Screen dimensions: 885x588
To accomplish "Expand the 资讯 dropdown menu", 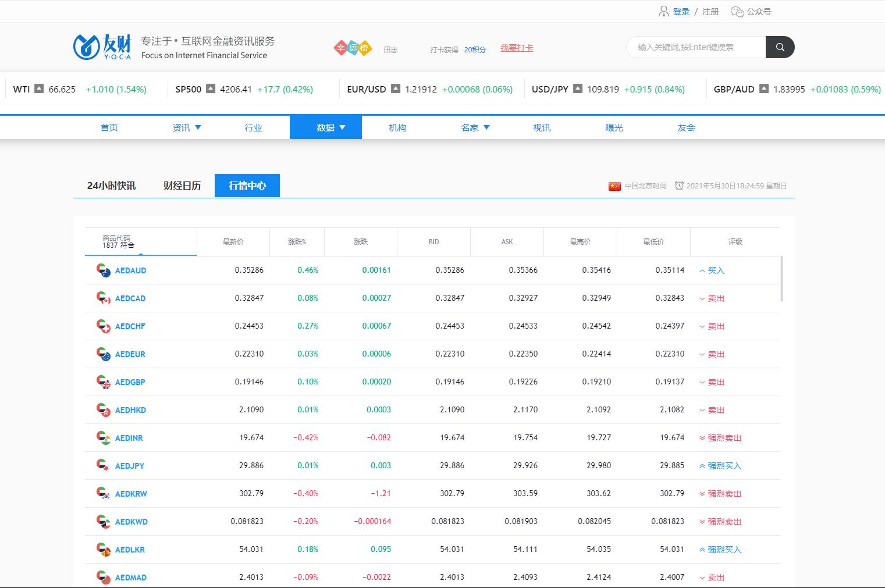I will [x=186, y=127].
